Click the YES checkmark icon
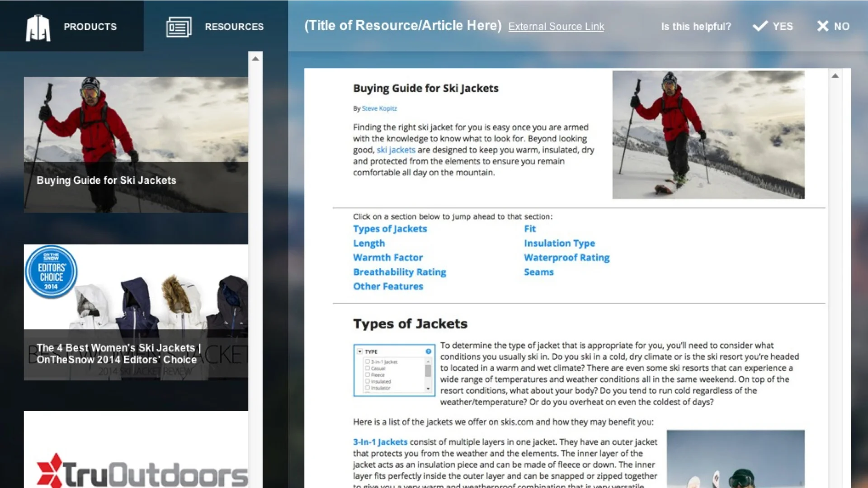Viewport: 868px width, 488px height. pos(760,26)
